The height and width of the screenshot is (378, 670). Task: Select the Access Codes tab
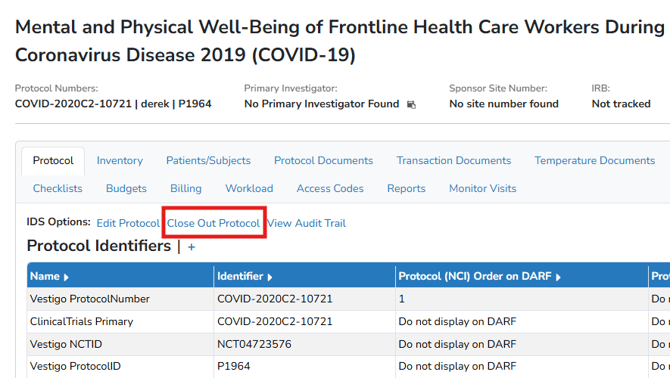pyautogui.click(x=330, y=188)
